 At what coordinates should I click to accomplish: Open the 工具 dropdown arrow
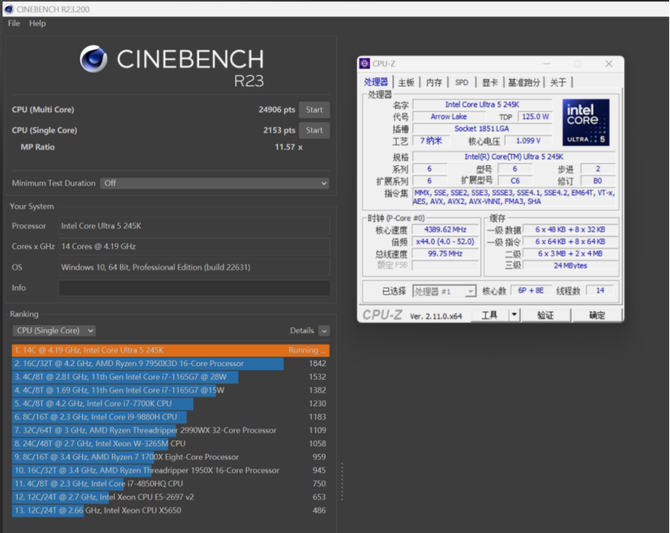coord(514,315)
